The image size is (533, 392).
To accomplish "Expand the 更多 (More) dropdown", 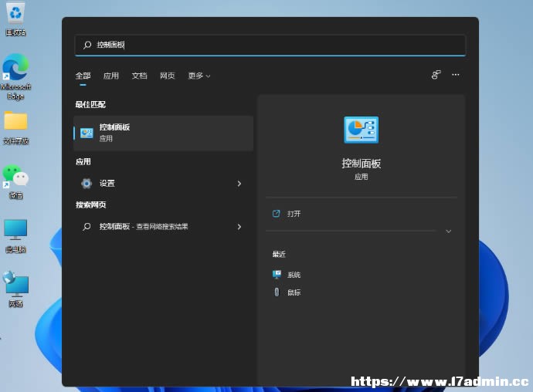I will 199,76.
